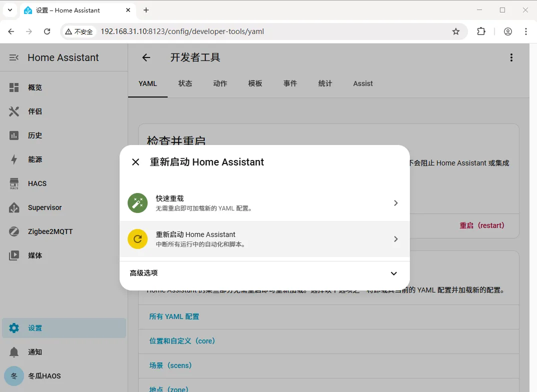Reload the browser page
The height and width of the screenshot is (392, 537).
(x=47, y=31)
